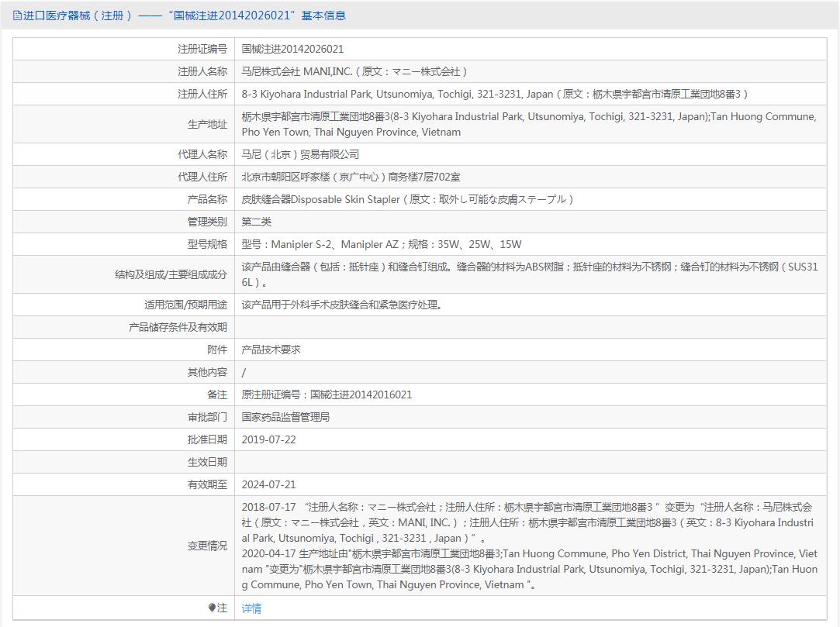The width and height of the screenshot is (840, 627).
Task: Click the 适用范围/预期用途 label
Action: [x=185, y=305]
